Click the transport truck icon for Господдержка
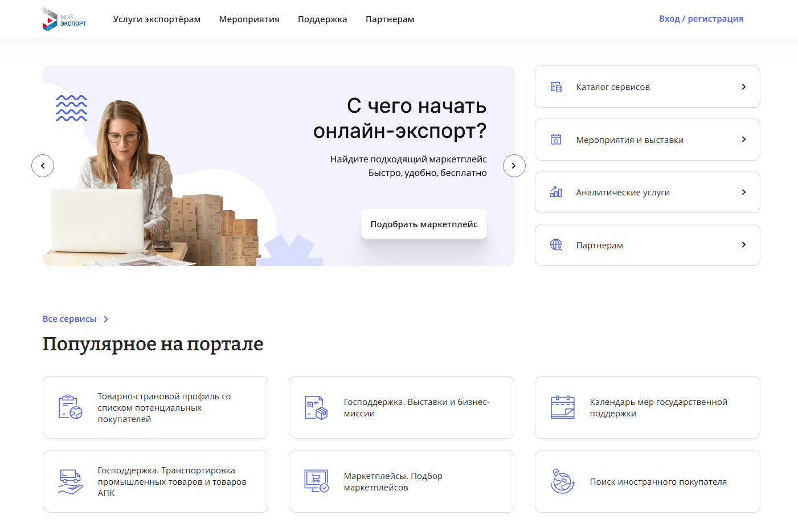This screenshot has height=532, width=798. click(71, 481)
